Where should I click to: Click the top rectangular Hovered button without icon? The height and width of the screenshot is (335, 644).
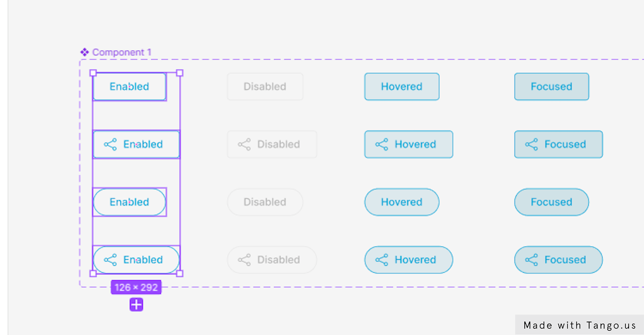401,86
